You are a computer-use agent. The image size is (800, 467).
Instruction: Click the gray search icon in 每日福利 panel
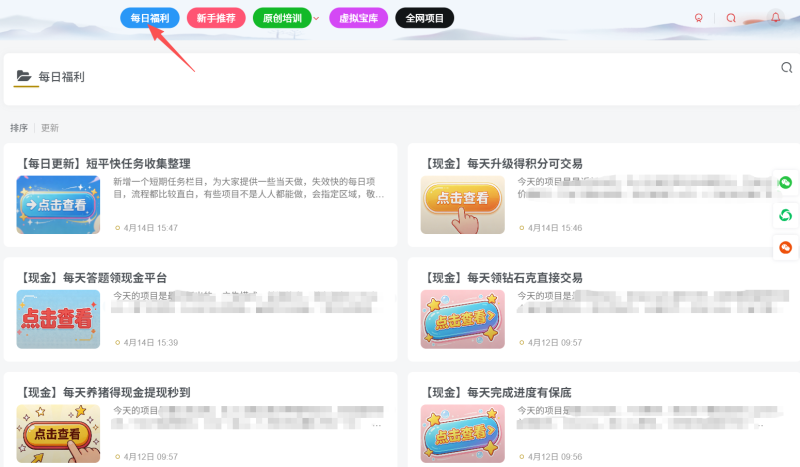[786, 68]
